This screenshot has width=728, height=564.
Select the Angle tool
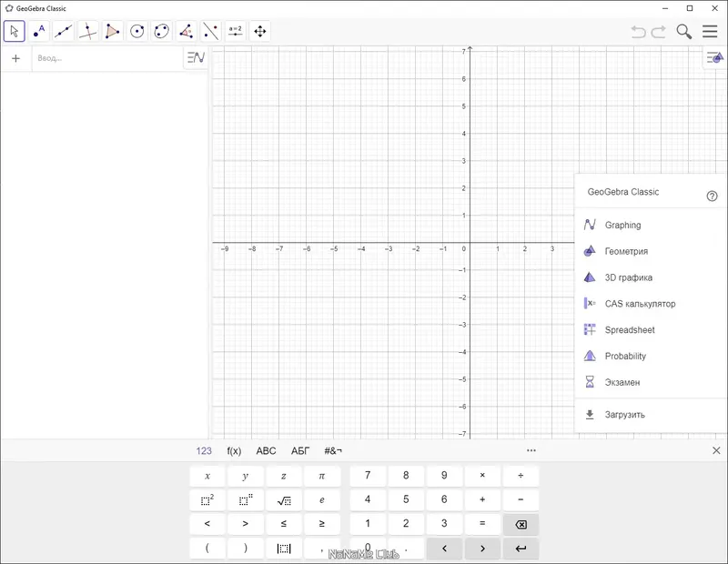[187, 31]
